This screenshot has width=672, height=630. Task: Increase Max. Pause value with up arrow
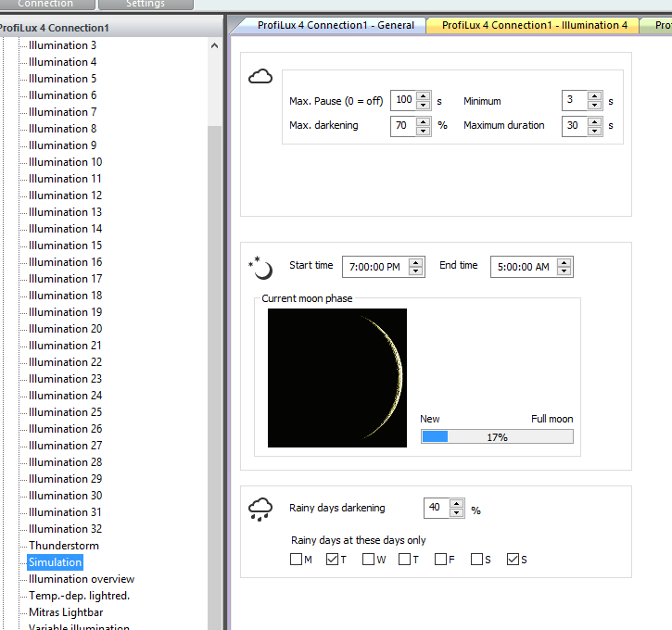[423, 96]
